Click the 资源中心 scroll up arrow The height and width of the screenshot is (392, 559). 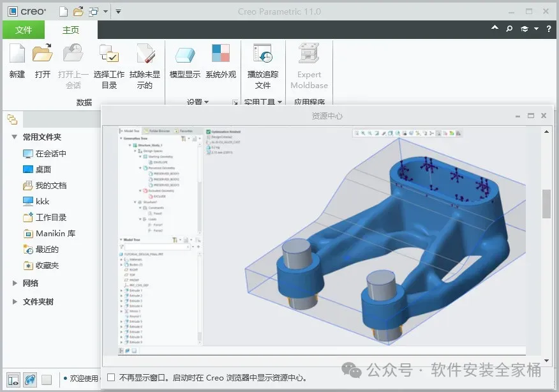[x=546, y=132]
